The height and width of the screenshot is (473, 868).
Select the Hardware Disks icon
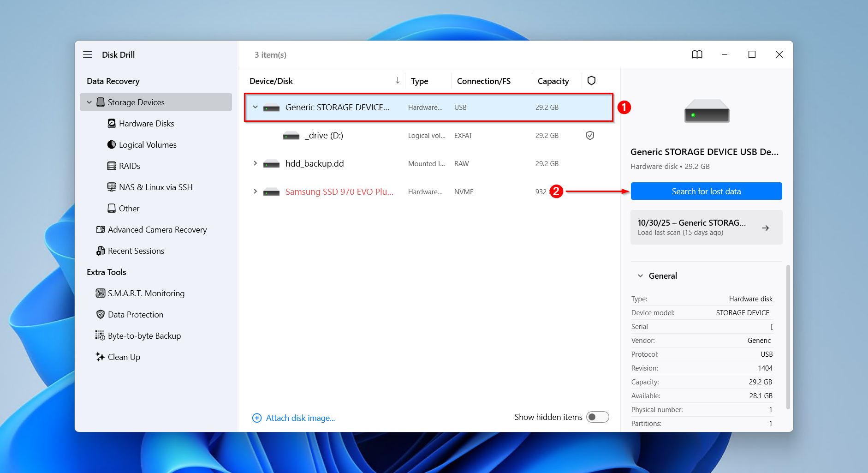coord(112,123)
